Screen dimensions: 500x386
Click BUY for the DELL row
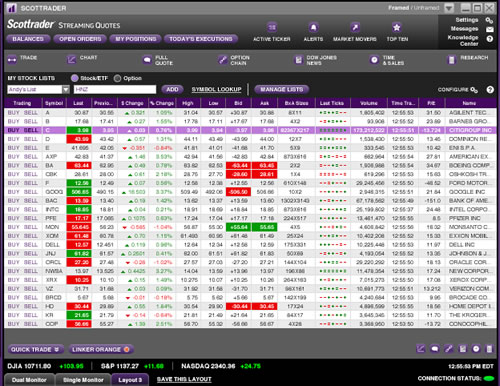point(13,245)
